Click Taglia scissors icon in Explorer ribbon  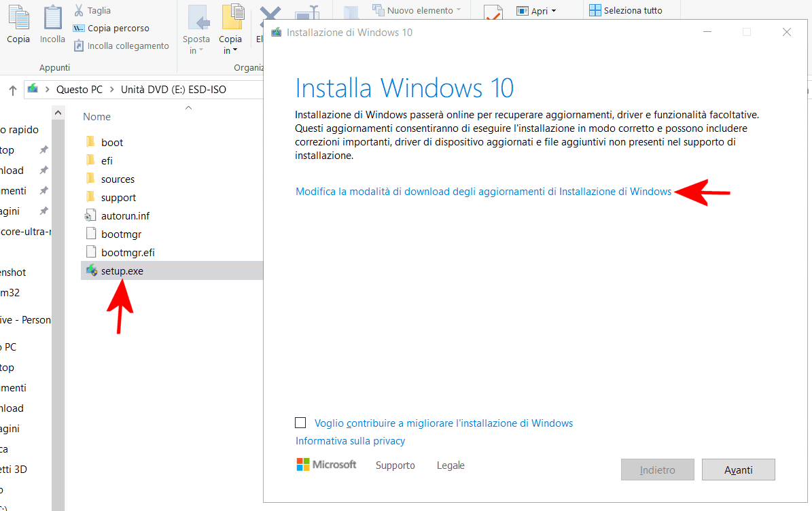pyautogui.click(x=79, y=10)
